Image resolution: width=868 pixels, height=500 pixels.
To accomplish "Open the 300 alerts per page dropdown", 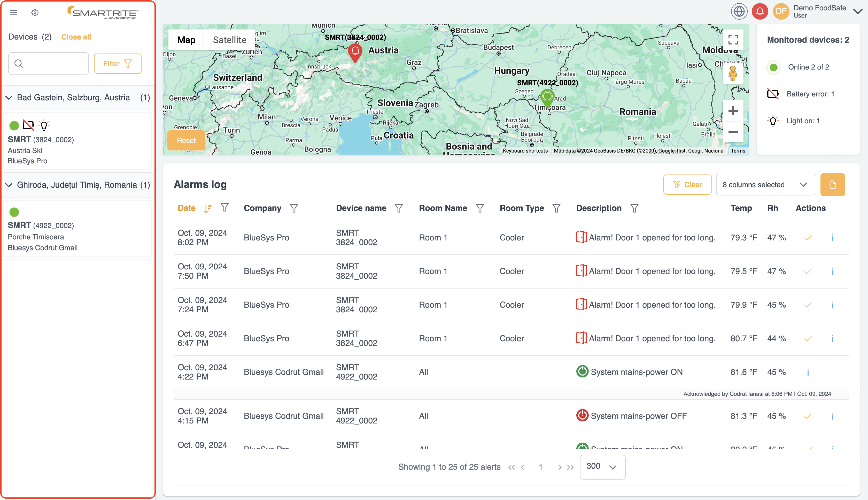I will coord(602,467).
